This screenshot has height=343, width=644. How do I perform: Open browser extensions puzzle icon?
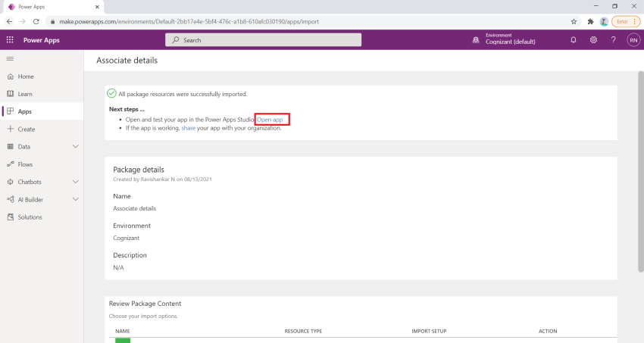pos(591,21)
